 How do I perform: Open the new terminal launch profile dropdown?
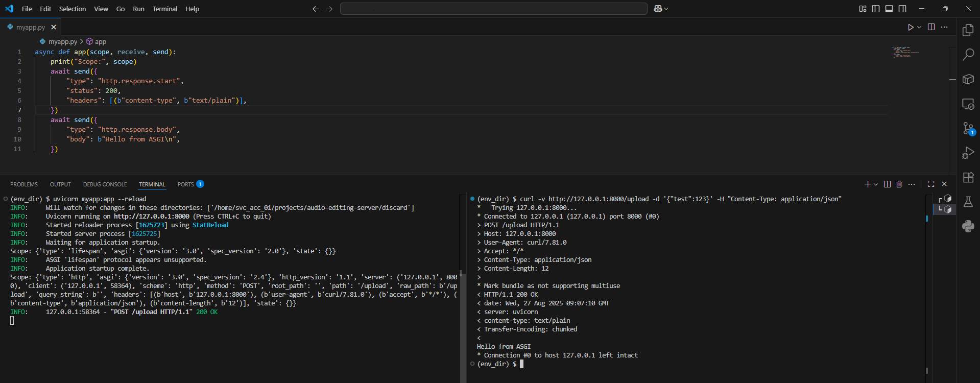coord(876,184)
